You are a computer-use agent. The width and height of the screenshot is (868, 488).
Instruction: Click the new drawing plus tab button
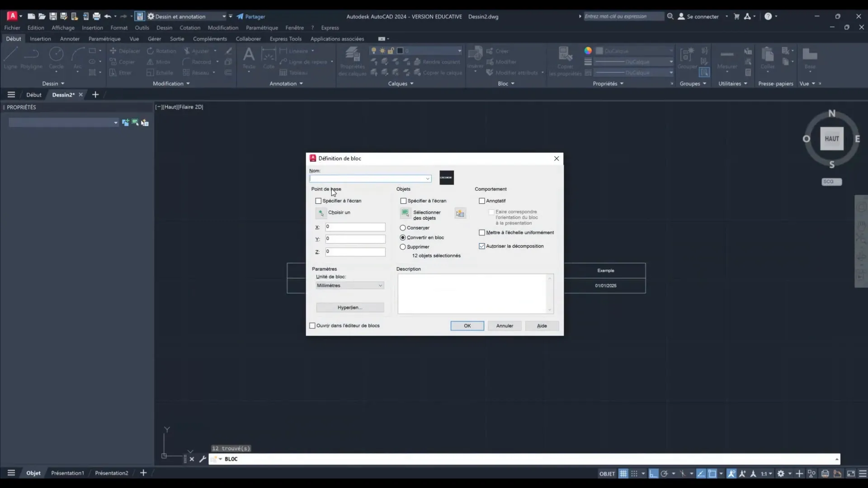(x=95, y=94)
